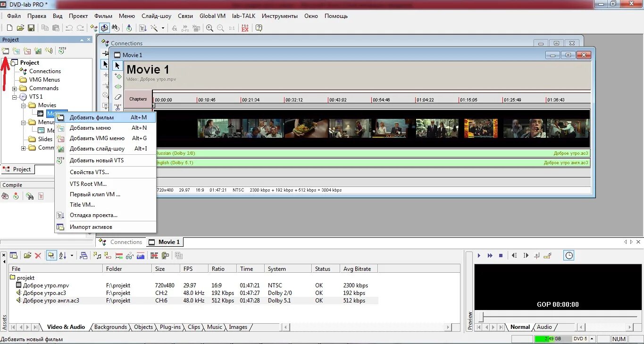644x344 pixels.
Task: Click blue histogram icon in Assets toolbar
Action: [141, 255]
